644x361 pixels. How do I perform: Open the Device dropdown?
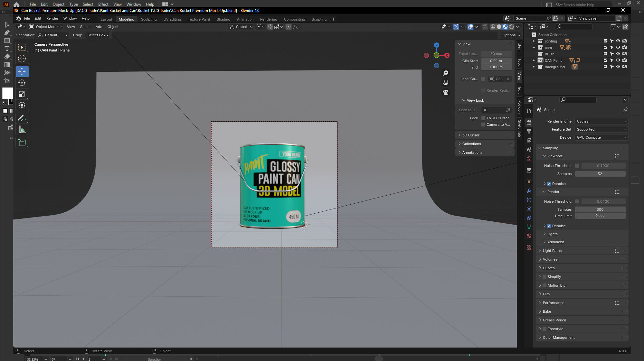(601, 137)
